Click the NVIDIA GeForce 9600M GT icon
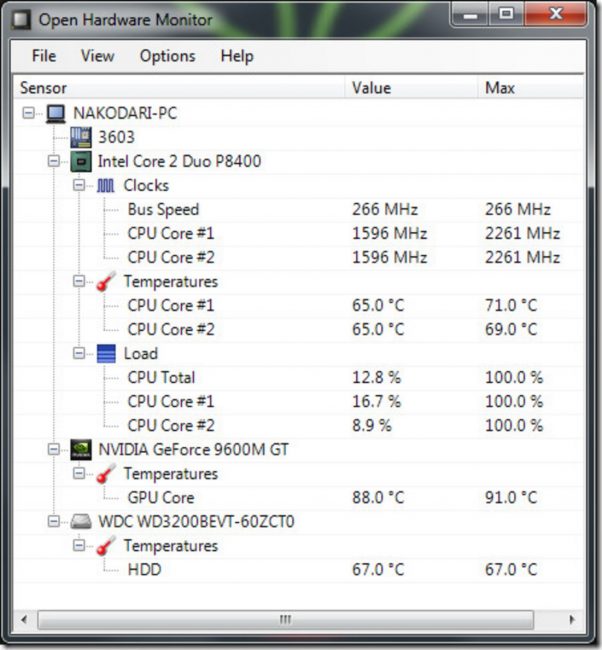This screenshot has height=650, width=602. 81,450
